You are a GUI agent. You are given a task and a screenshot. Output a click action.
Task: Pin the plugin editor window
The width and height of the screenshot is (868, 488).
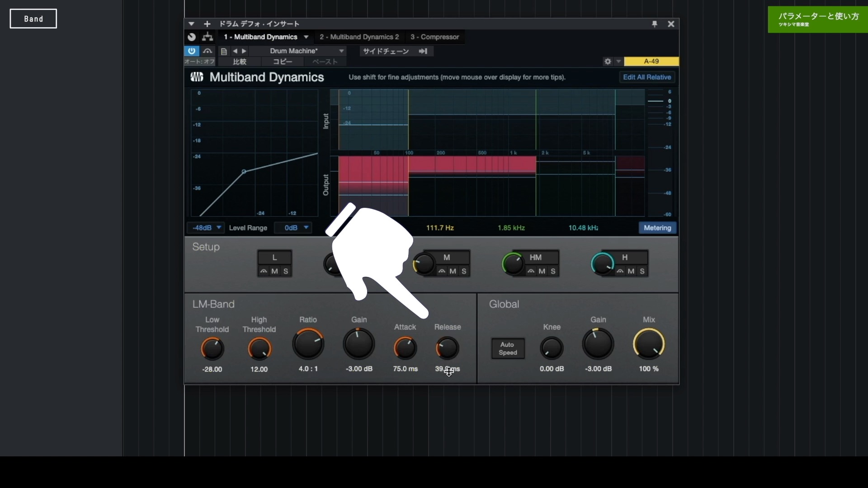(x=655, y=23)
